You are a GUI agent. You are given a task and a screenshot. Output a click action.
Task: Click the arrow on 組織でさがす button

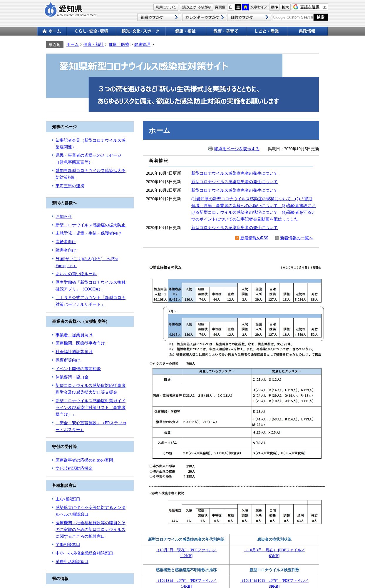pos(176,17)
